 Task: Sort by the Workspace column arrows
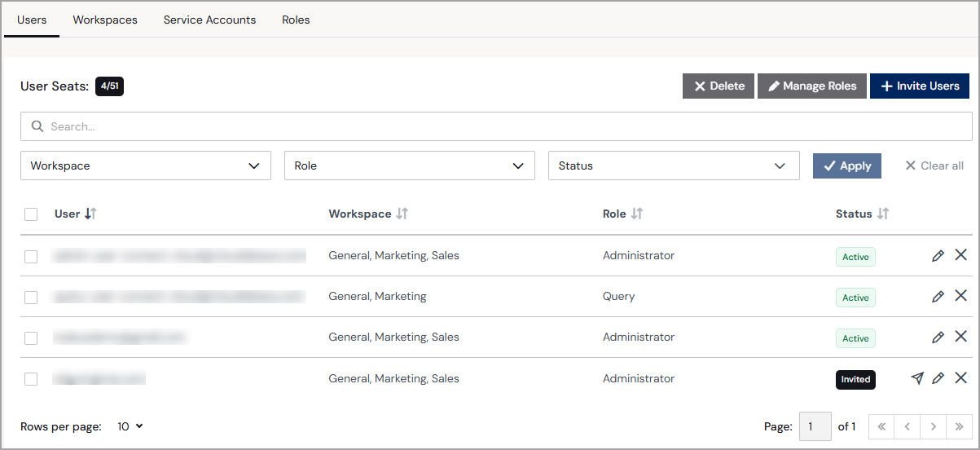coord(402,214)
